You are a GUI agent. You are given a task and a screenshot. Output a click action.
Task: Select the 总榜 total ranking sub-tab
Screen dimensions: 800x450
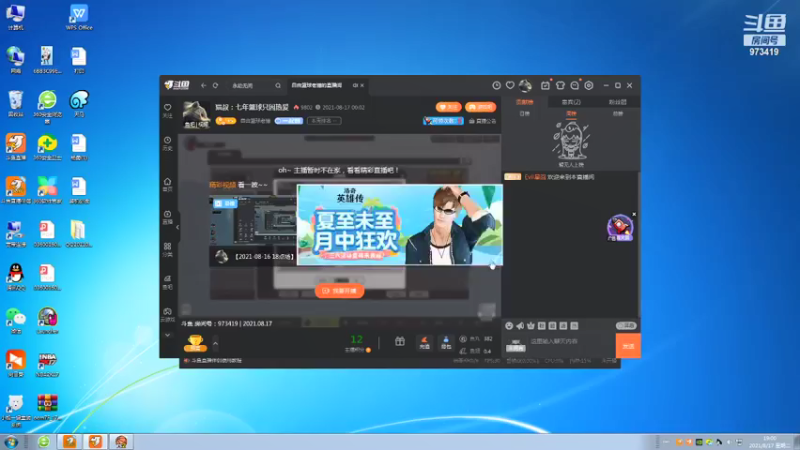click(617, 113)
